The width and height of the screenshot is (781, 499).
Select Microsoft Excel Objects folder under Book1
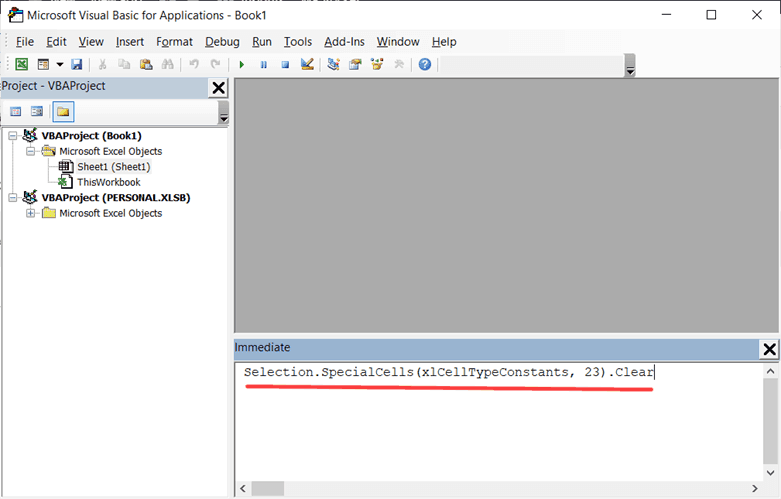pos(111,151)
